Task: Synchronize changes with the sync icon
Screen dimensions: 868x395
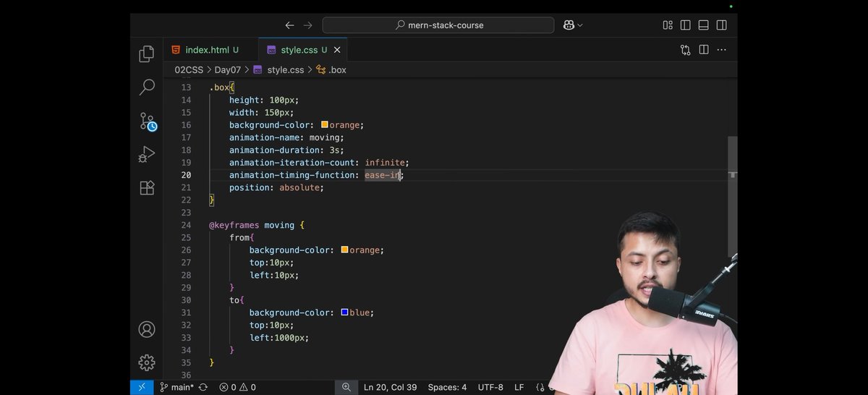Action: pyautogui.click(x=203, y=387)
